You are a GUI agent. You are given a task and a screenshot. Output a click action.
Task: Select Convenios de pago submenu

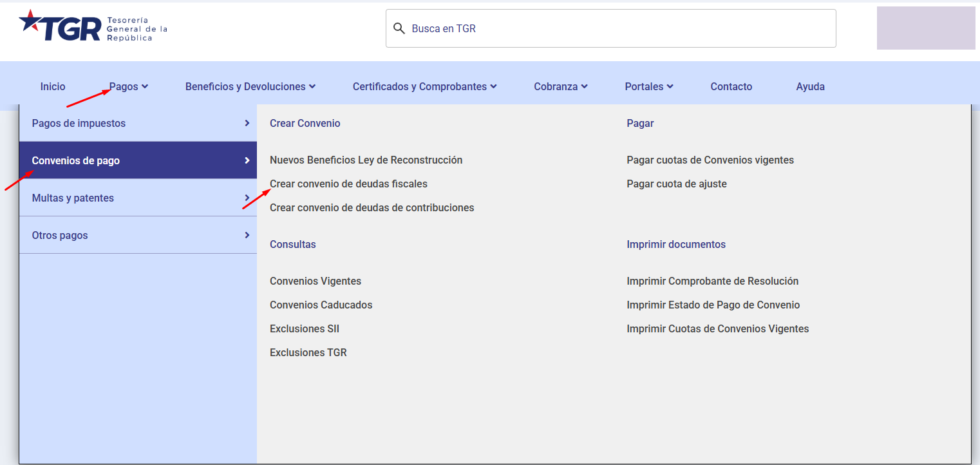(x=138, y=160)
